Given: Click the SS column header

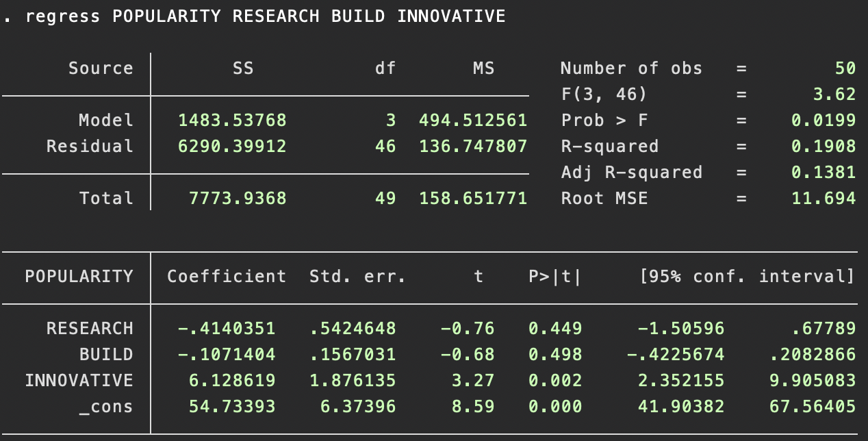Looking at the screenshot, I should [x=243, y=68].
